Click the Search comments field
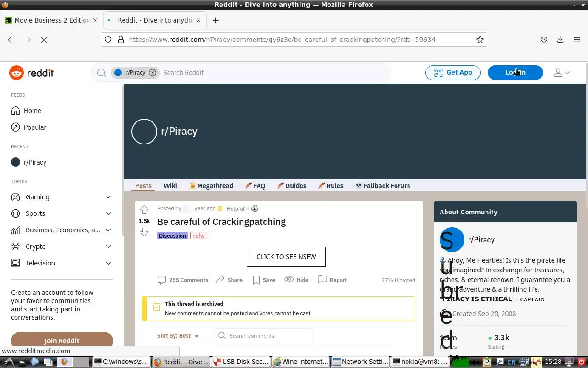The image size is (588, 368). pos(264,336)
